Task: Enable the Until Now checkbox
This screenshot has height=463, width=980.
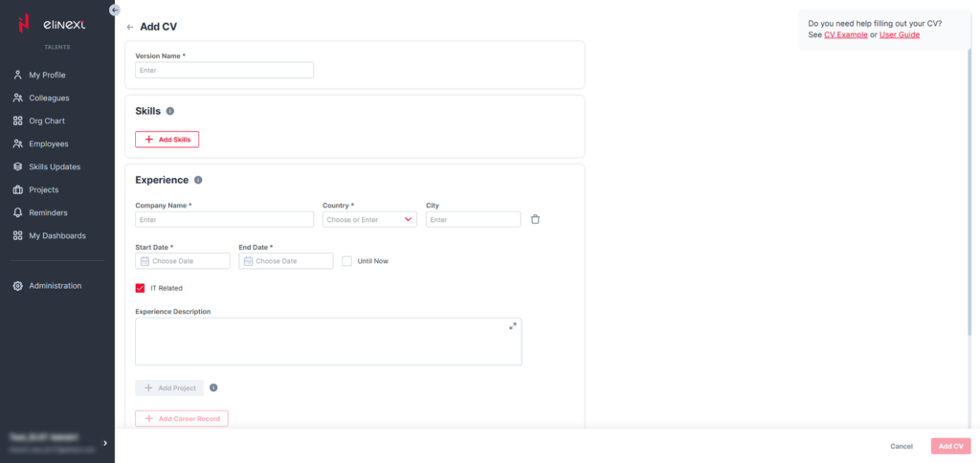Action: click(x=347, y=261)
